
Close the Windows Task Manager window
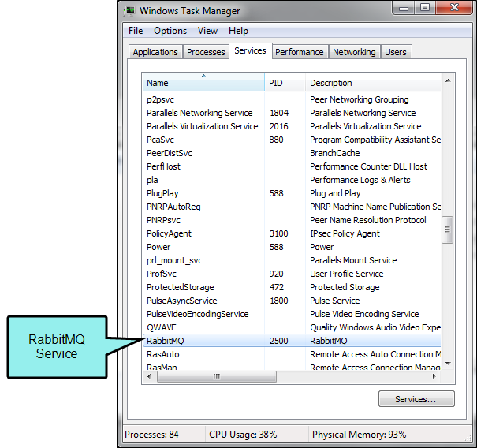454,8
